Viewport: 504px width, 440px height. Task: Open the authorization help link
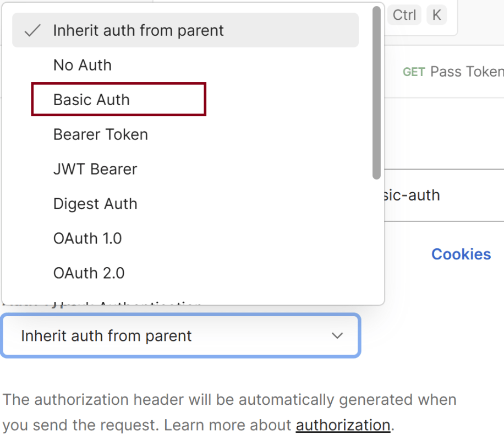(x=343, y=425)
